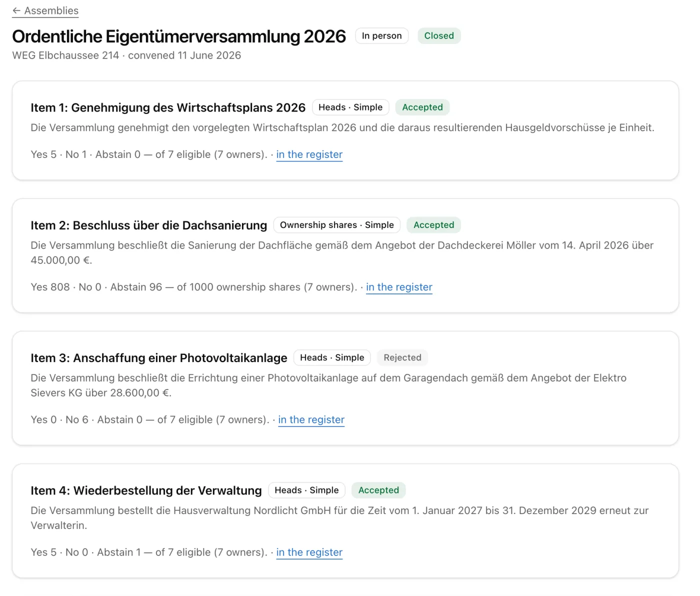700x596 pixels.
Task: Click the Elektro Sievers KG description text
Action: click(328, 385)
